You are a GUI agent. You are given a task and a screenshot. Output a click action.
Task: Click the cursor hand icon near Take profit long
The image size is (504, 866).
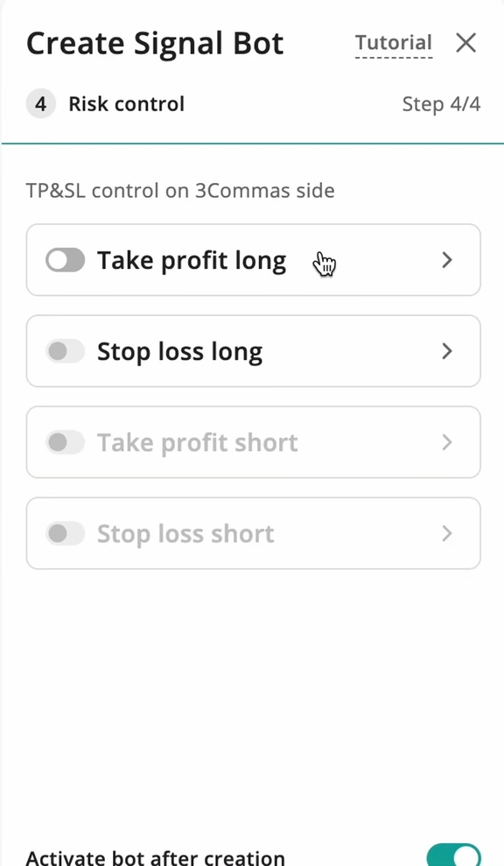(x=325, y=263)
